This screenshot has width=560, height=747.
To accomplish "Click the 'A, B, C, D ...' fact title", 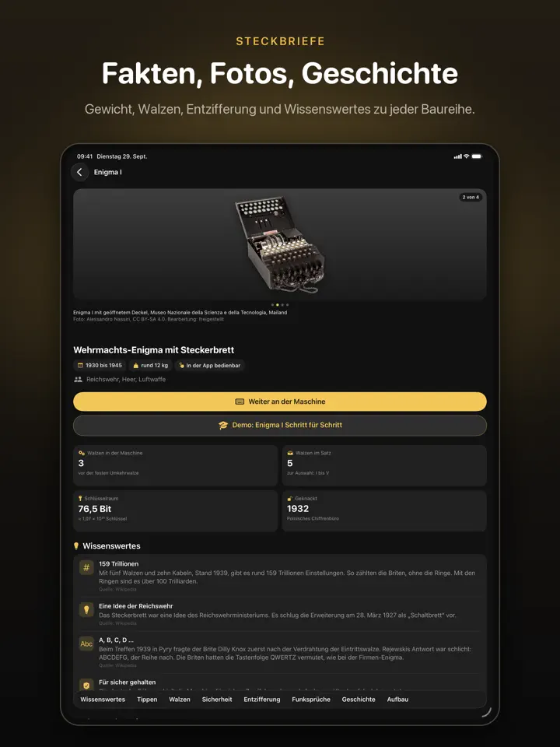I will pos(116,640).
